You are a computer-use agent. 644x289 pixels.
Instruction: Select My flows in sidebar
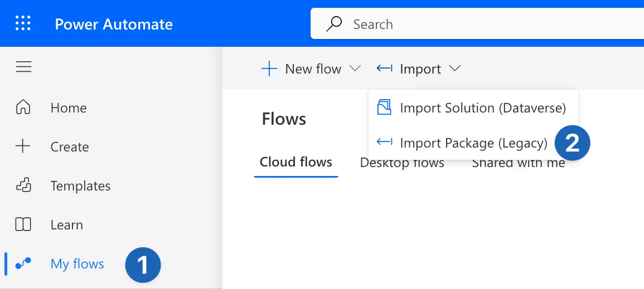pos(77,264)
